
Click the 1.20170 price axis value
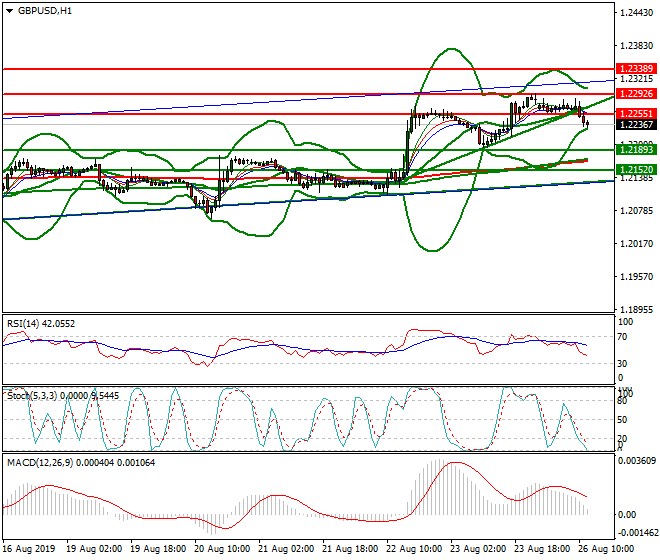pyautogui.click(x=637, y=244)
